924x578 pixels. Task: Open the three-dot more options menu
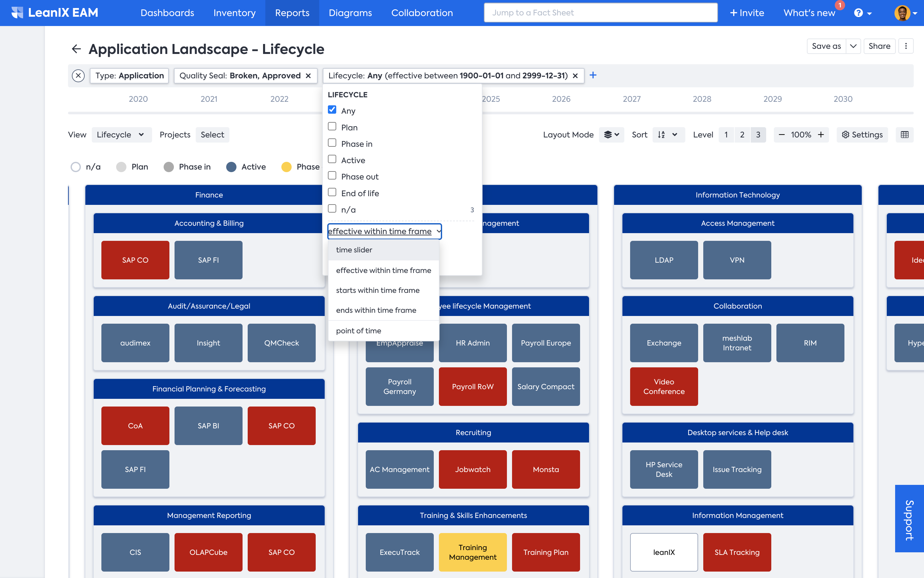pyautogui.click(x=906, y=46)
